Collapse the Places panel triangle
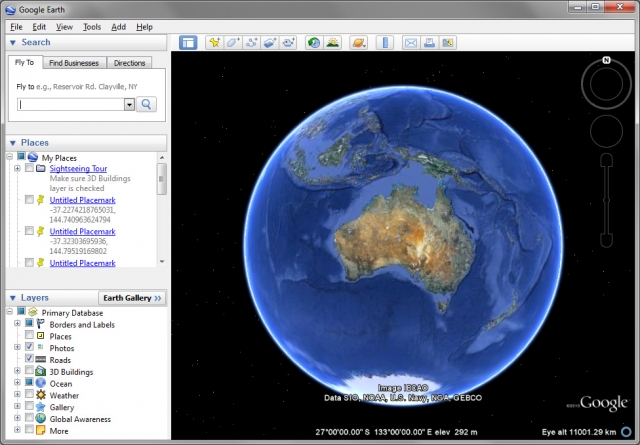Viewport: 640px width, 445px height. point(13,143)
